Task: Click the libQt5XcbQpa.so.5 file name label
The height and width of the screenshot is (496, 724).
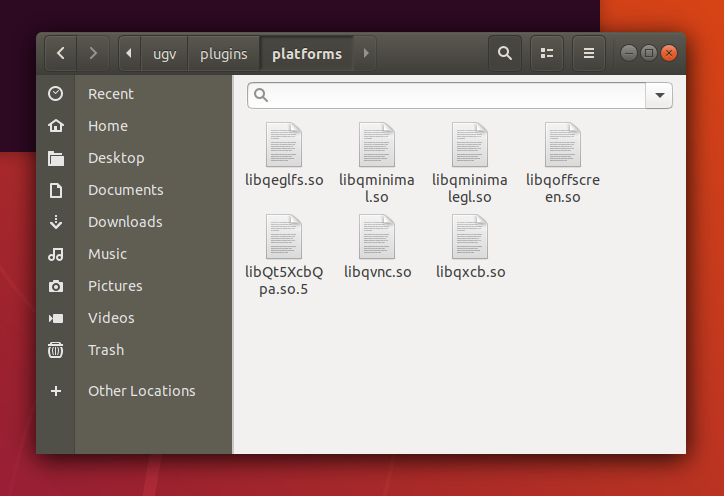Action: [x=284, y=280]
